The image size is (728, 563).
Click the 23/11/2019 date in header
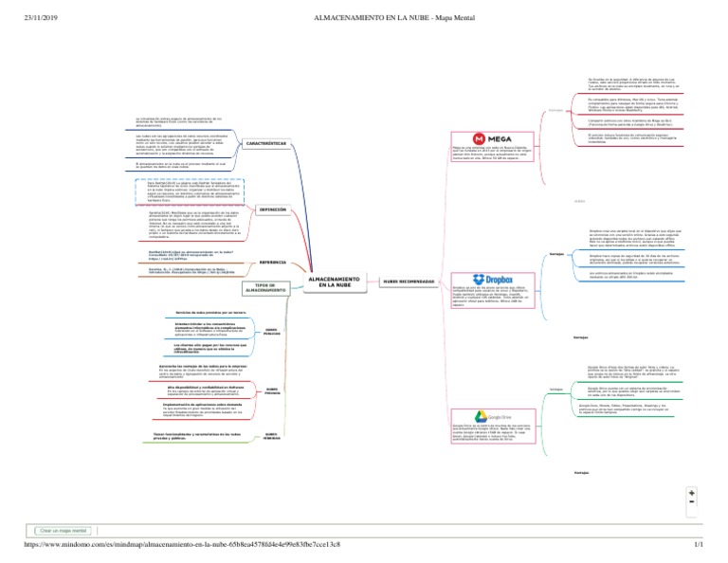pos(41,18)
